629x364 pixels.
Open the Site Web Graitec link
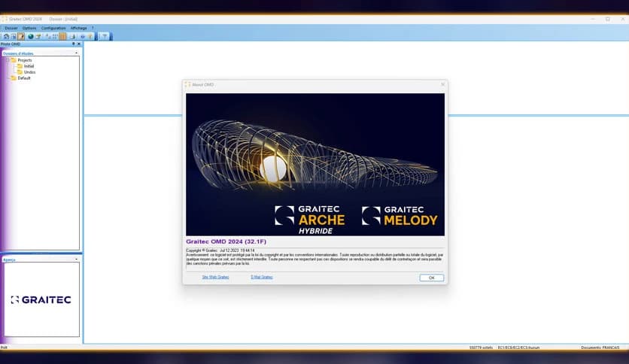pos(215,277)
